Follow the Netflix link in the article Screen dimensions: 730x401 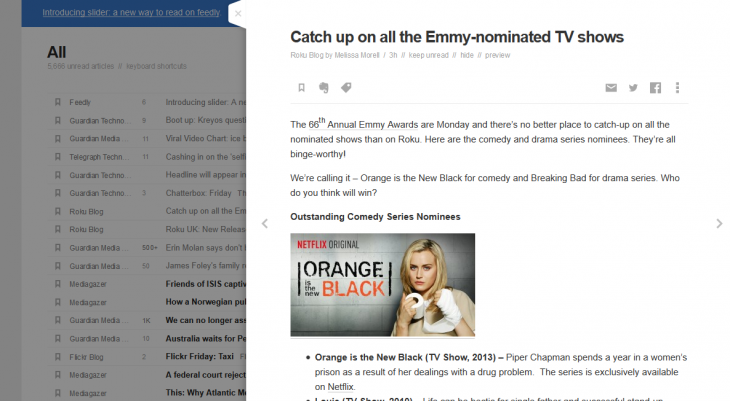[x=340, y=387]
